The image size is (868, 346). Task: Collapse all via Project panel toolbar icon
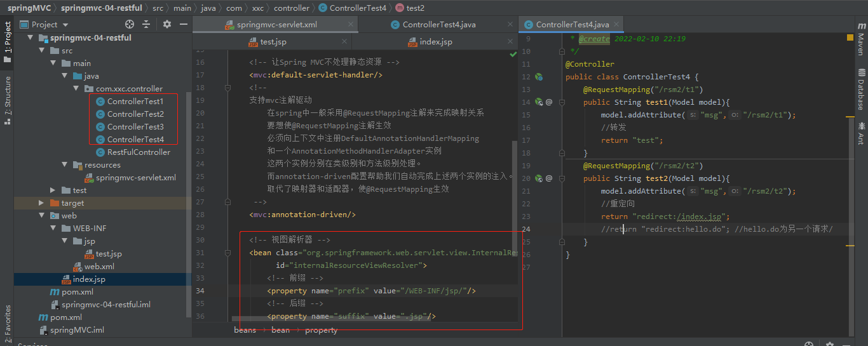(146, 24)
